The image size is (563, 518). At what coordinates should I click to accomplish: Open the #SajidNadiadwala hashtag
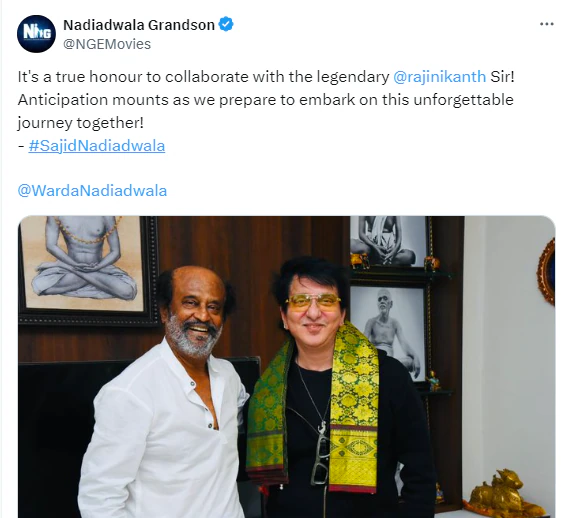tap(97, 146)
